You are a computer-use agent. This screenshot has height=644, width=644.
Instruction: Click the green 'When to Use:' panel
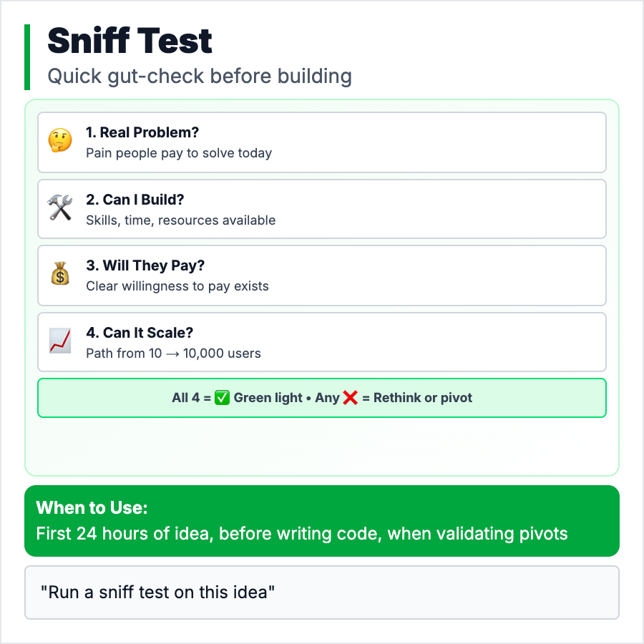322,521
